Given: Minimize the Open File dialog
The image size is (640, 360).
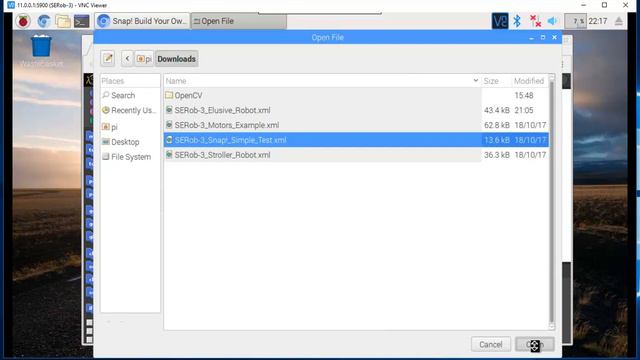Looking at the screenshot, I should point(531,38).
